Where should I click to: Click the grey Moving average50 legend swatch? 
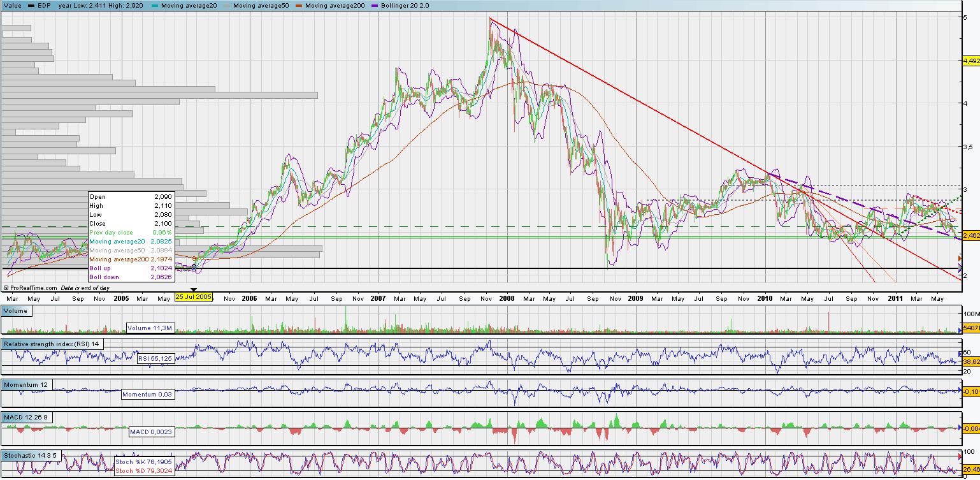pyautogui.click(x=226, y=6)
